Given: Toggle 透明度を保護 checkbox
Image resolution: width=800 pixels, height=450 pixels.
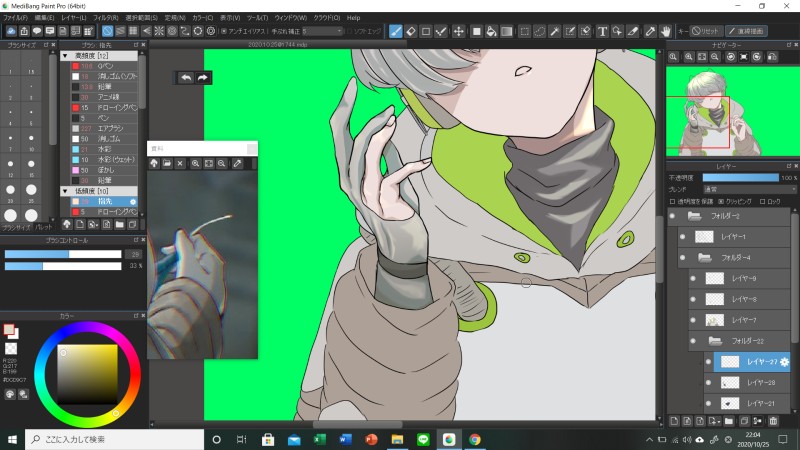Looking at the screenshot, I should [672, 202].
